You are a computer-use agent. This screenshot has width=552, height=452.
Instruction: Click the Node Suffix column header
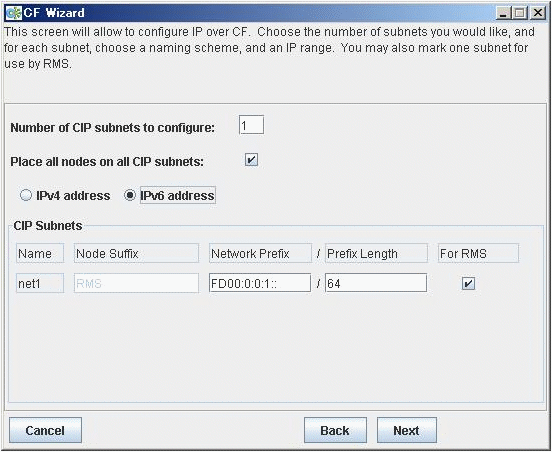click(x=136, y=253)
